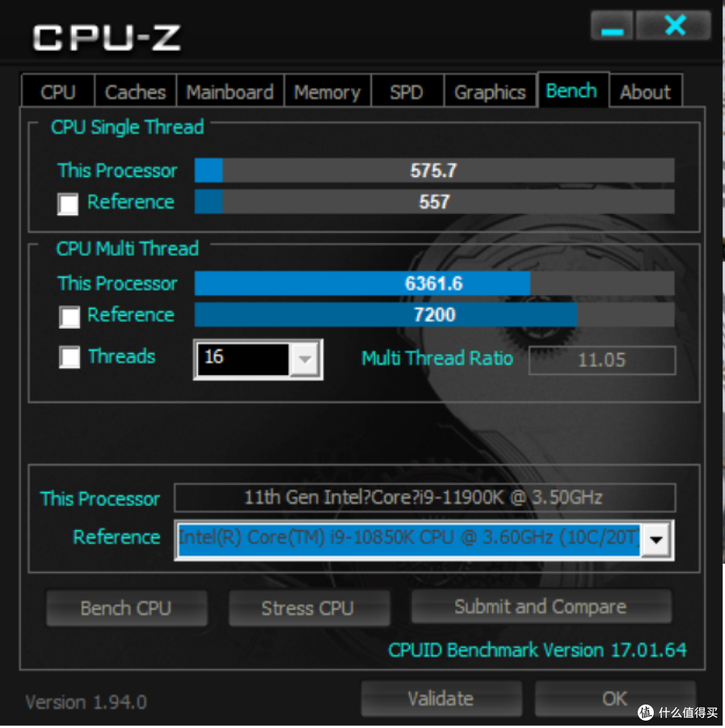
Task: Expand the Reference processor dropdown arrow
Action: 657,539
